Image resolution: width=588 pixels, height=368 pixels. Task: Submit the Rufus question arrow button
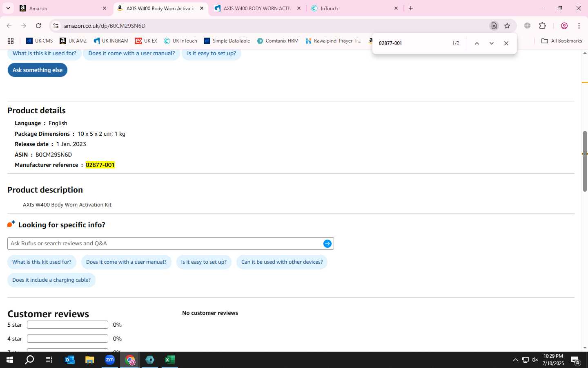click(x=327, y=244)
